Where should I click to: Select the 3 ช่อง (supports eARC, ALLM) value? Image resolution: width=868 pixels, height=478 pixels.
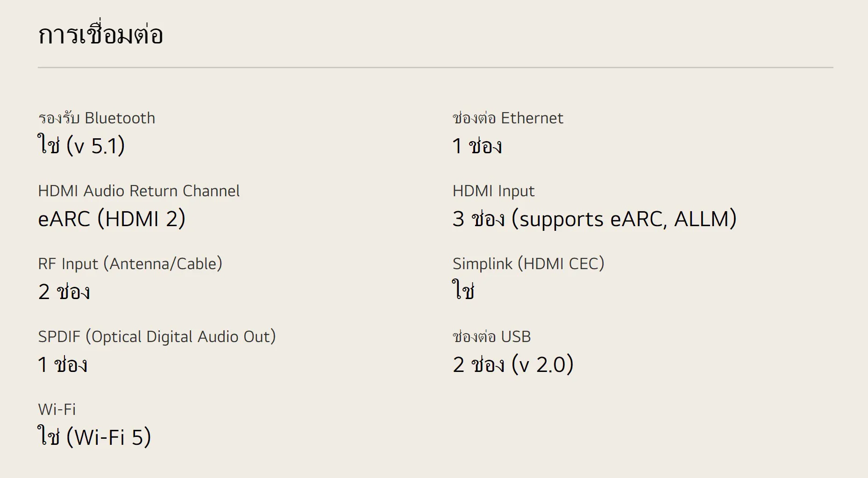pyautogui.click(x=594, y=219)
